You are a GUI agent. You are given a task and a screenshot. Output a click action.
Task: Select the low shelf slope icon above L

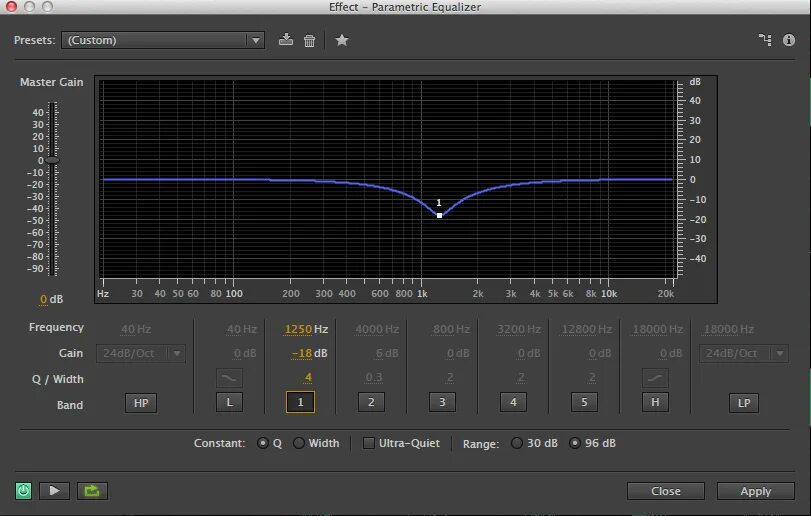click(229, 378)
